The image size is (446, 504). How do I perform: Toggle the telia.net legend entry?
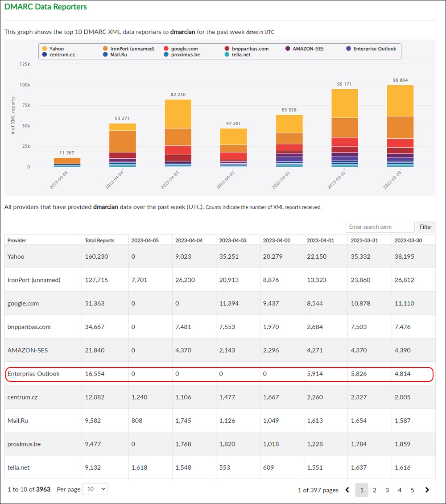pos(237,55)
